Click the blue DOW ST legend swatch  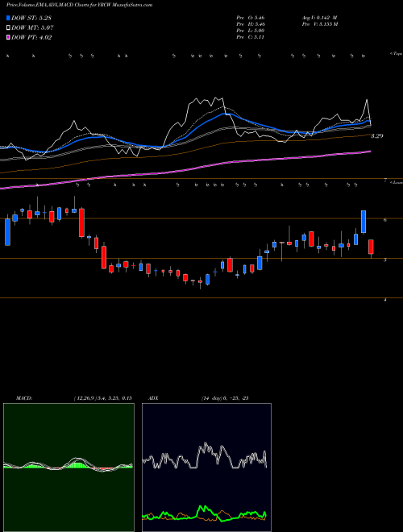9,18
